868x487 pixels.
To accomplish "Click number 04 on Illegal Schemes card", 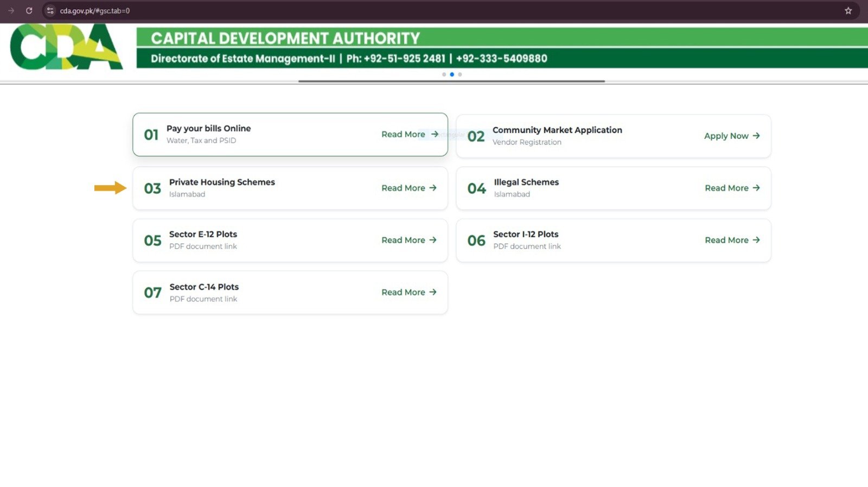I will (x=476, y=188).
